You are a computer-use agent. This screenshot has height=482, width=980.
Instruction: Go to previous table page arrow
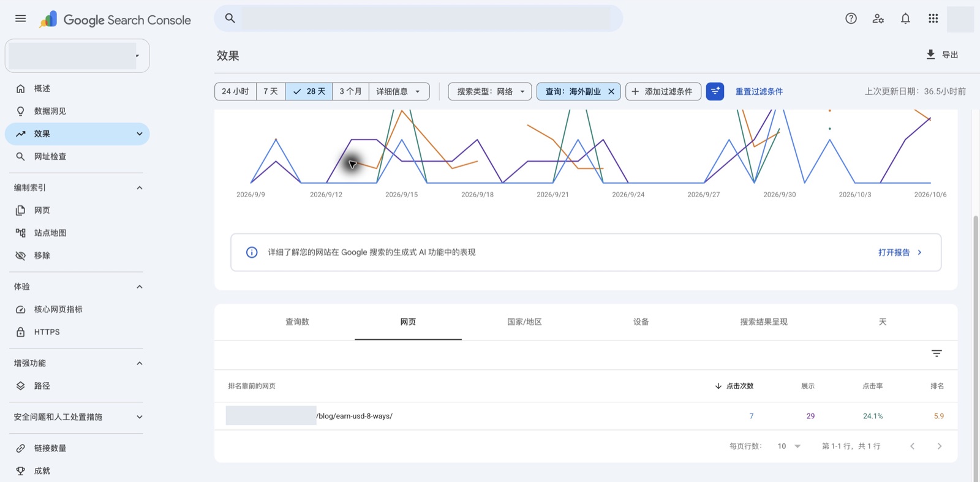coord(913,446)
